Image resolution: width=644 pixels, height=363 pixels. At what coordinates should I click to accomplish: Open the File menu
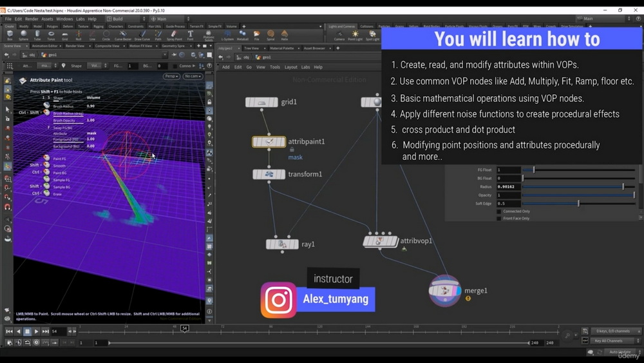click(8, 19)
